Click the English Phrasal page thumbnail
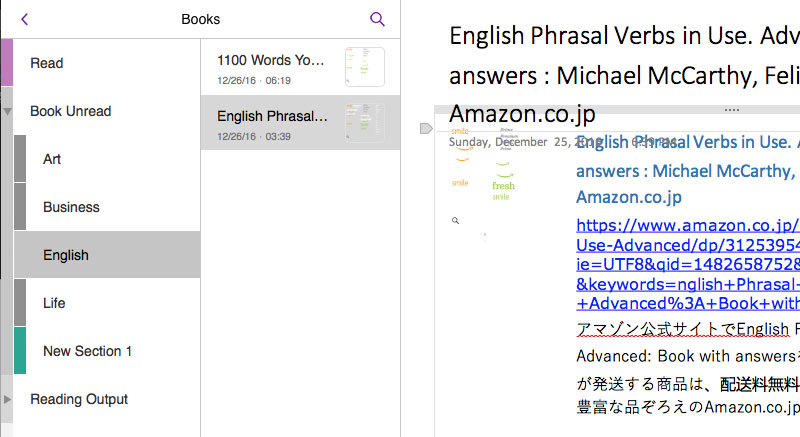 coord(365,122)
